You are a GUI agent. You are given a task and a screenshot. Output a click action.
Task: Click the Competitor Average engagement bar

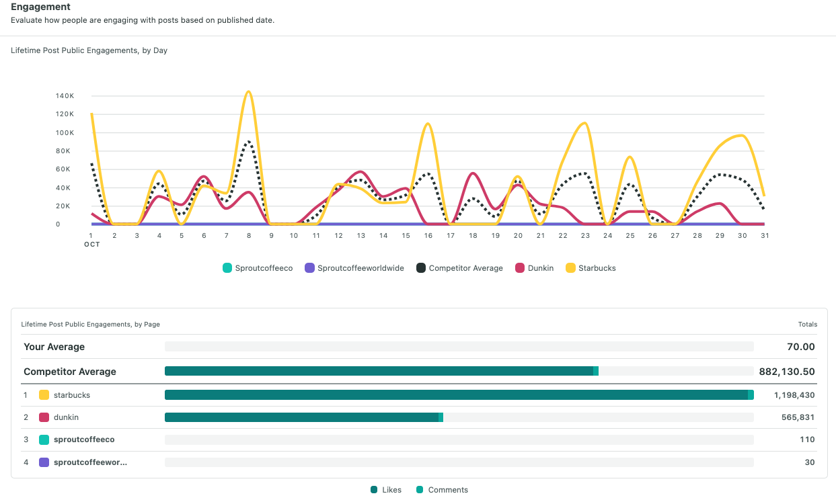pos(381,371)
